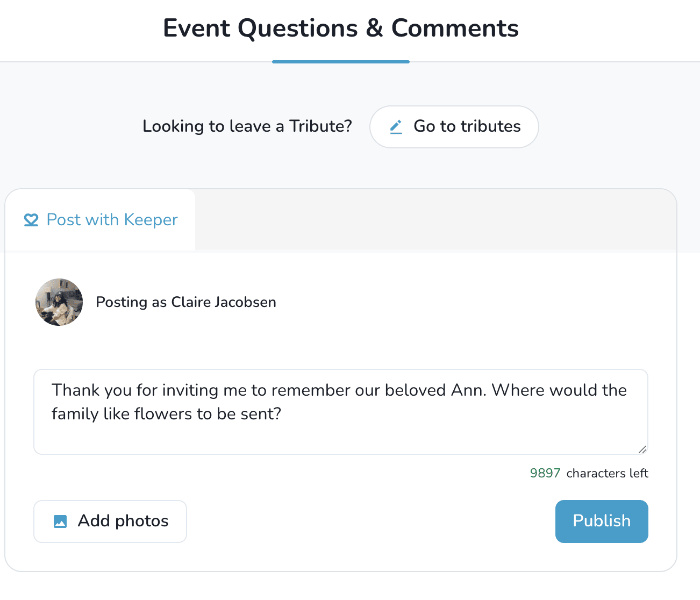Click Add photos to attach an image
Screen dimensions: 700x600
[110, 520]
